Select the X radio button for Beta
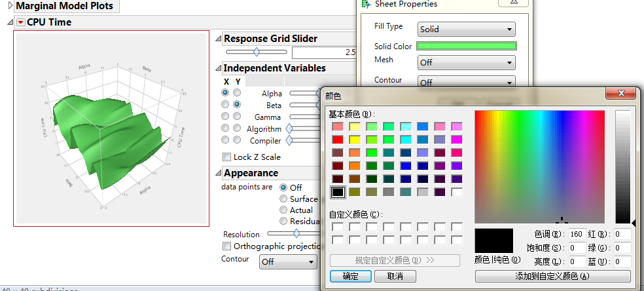This screenshot has height=291, width=644. tap(225, 104)
